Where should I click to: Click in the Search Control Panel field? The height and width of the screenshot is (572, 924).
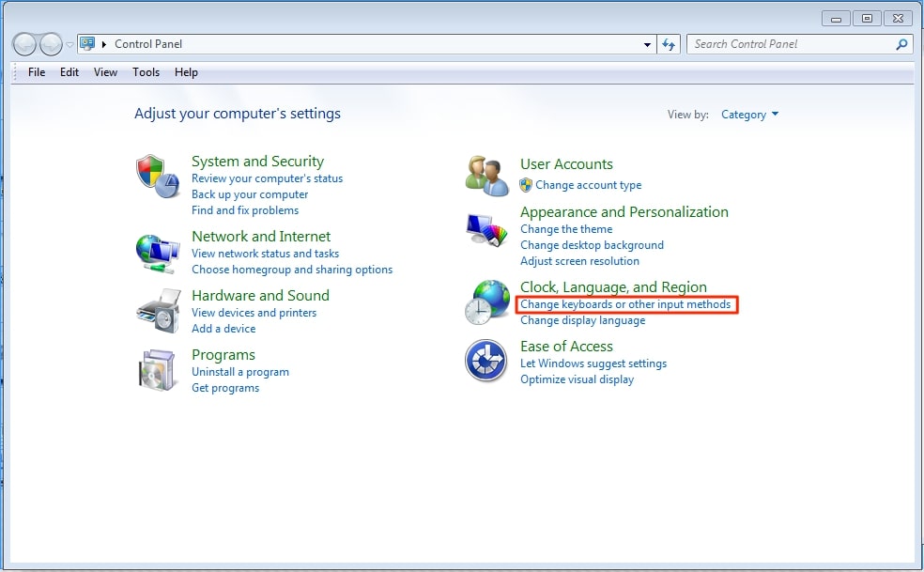789,44
